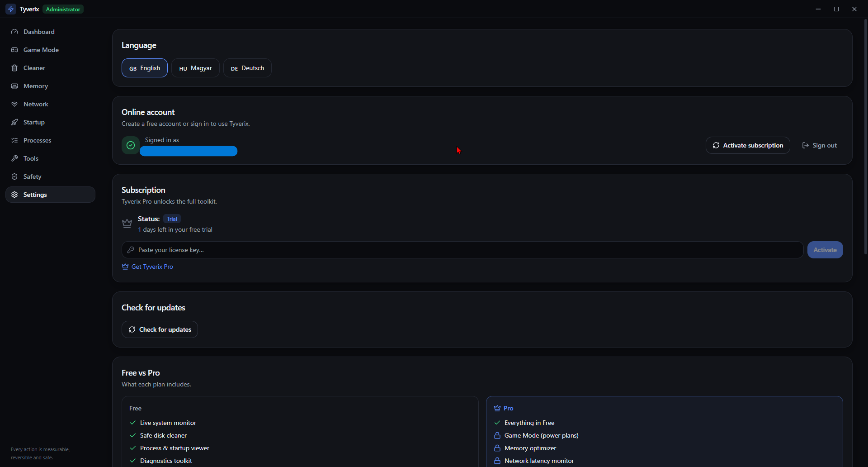Switch language to Magyar
The width and height of the screenshot is (868, 467).
(195, 68)
